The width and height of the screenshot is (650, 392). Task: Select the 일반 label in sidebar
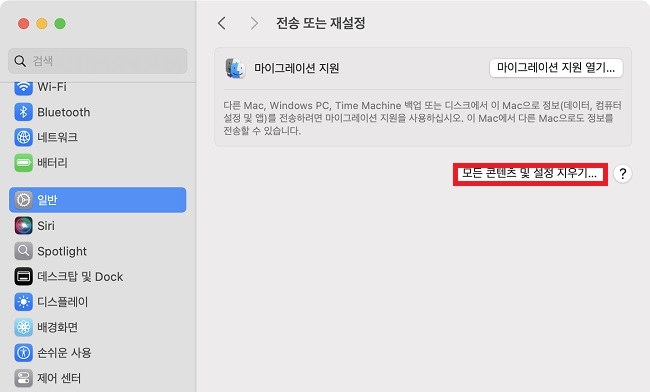tap(47, 200)
